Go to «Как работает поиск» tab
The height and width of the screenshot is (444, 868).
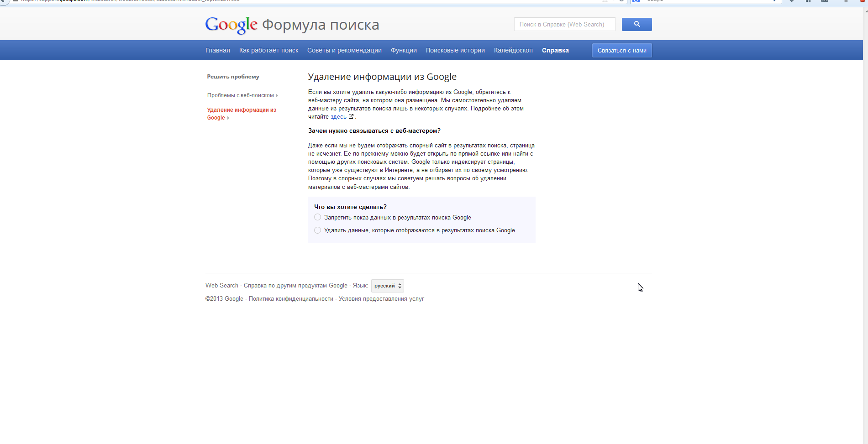coord(268,50)
